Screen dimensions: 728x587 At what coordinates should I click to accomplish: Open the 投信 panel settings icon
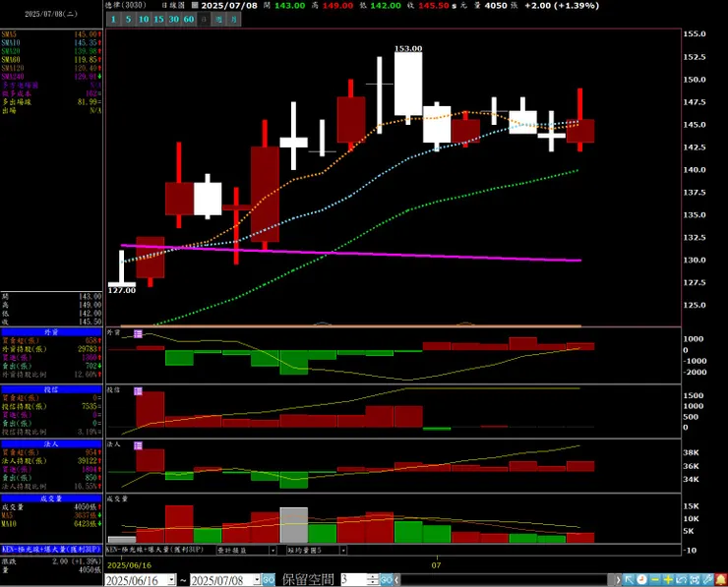(138, 391)
